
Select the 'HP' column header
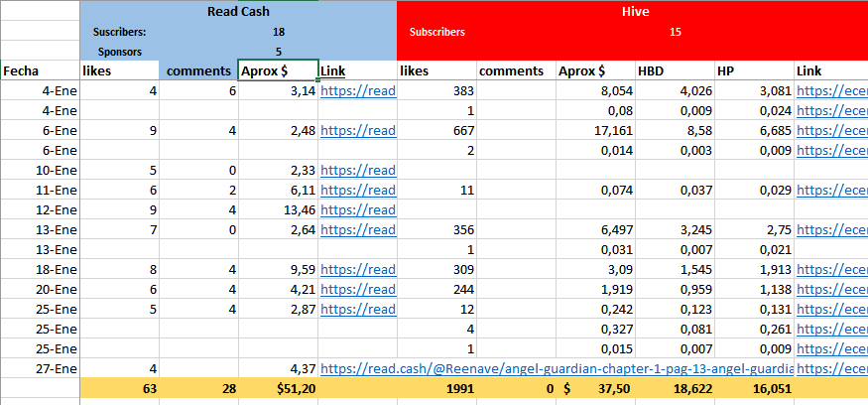coord(755,70)
